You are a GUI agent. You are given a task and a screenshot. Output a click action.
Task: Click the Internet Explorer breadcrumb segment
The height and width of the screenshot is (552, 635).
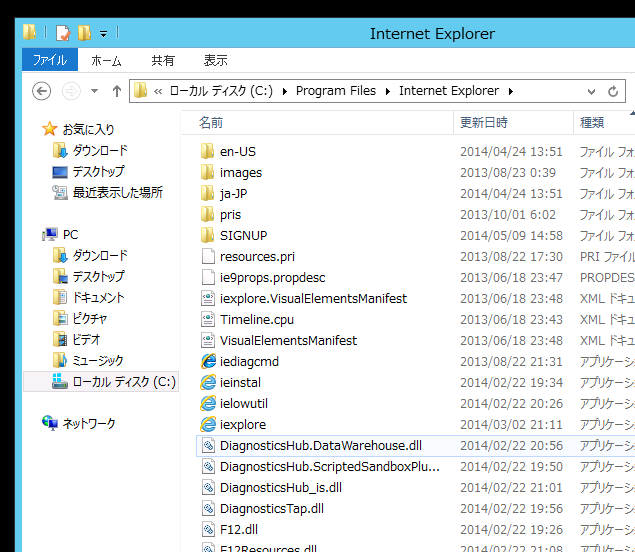pyautogui.click(x=449, y=91)
